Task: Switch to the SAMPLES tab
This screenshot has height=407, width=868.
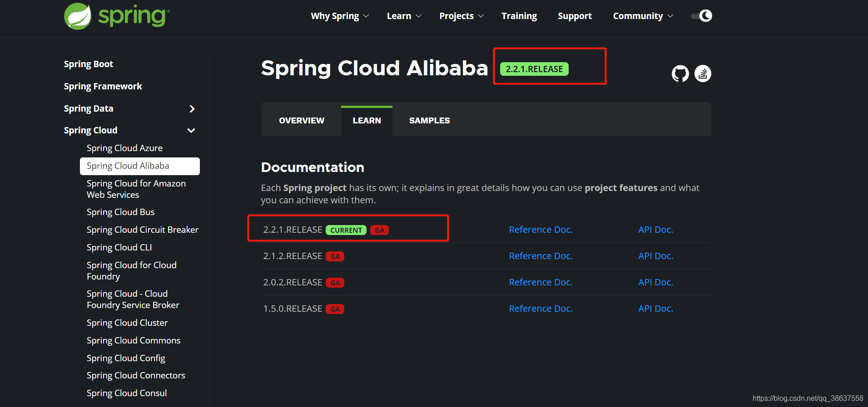Action: pyautogui.click(x=429, y=121)
